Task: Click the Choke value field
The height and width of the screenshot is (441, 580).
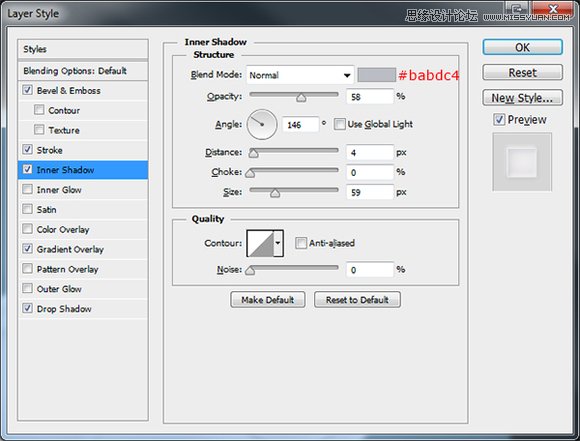Action: [x=370, y=172]
